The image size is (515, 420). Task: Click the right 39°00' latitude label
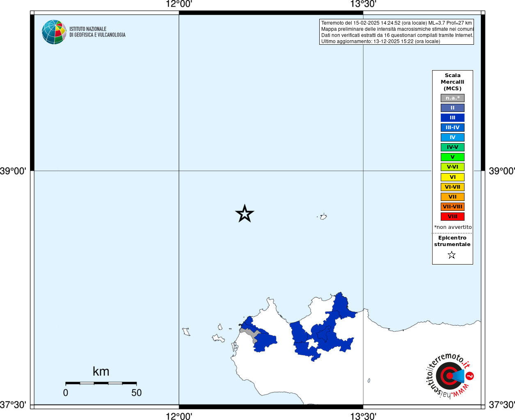tap(501, 171)
